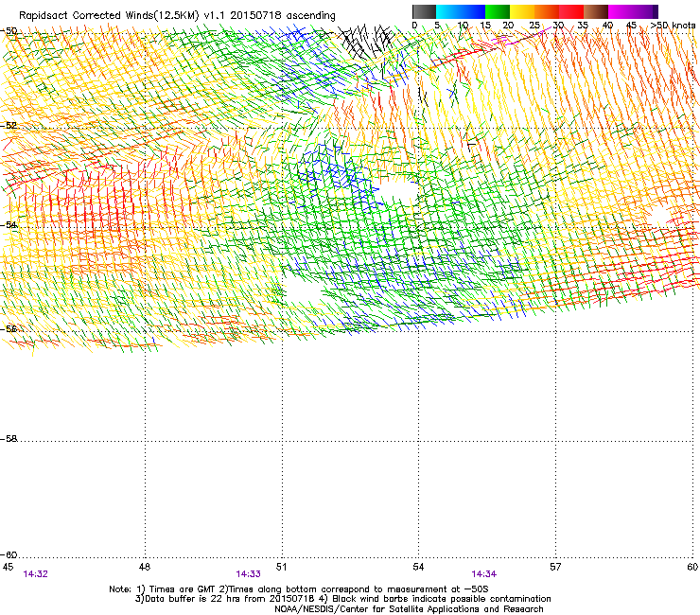
Task: Click the '20150718 ascending' date text in the title
Action: [x=283, y=16]
